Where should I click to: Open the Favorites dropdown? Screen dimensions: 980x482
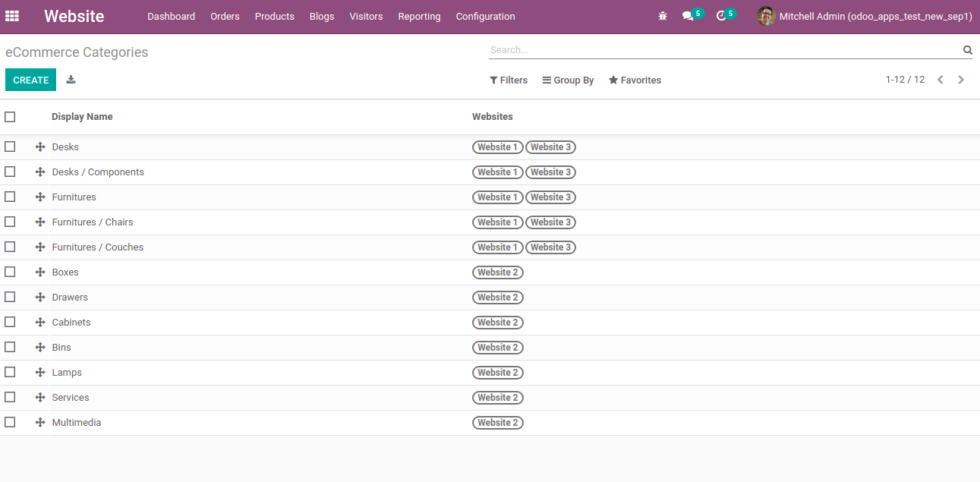coord(635,80)
